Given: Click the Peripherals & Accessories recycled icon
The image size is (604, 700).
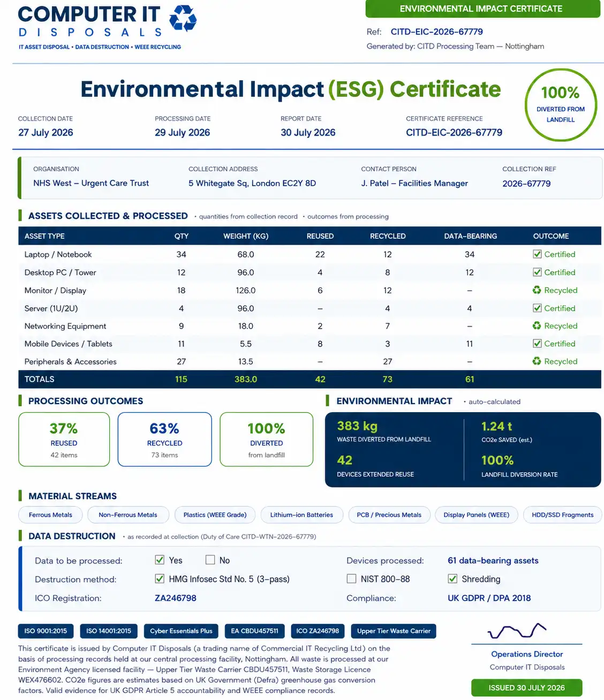Looking at the screenshot, I should 537,361.
